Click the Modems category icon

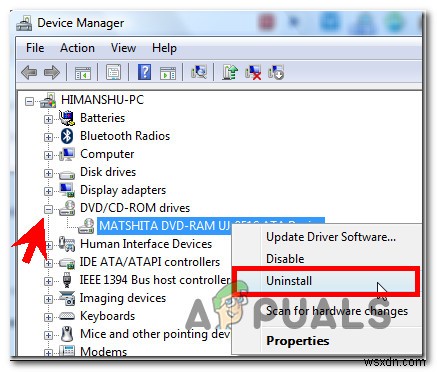pos(67,351)
